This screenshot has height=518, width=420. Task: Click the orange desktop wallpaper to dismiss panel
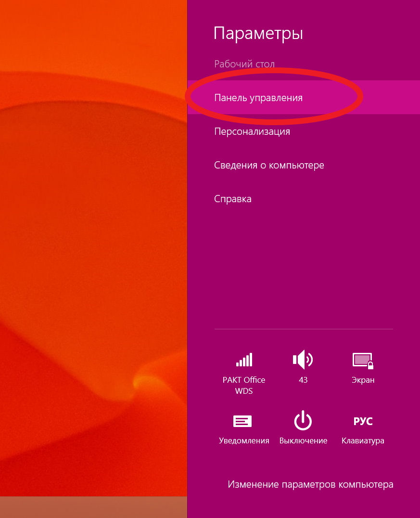pyautogui.click(x=91, y=241)
